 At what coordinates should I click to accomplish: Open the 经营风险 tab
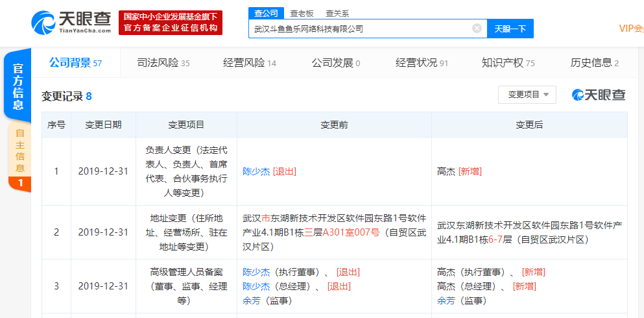click(250, 63)
